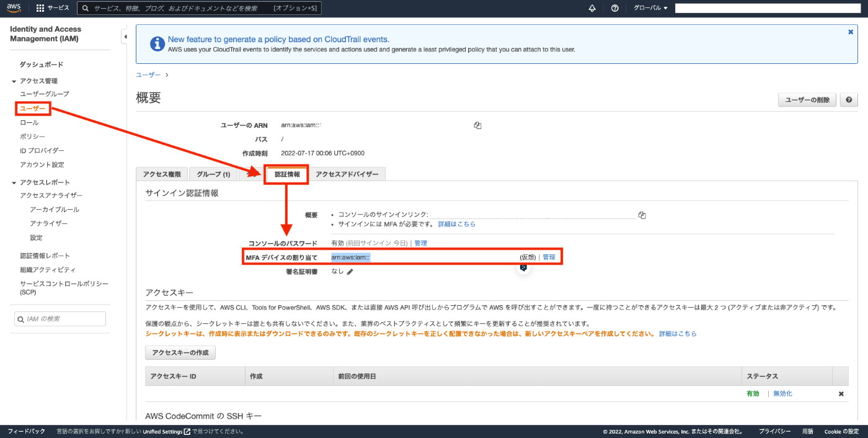Click the info icon in the banner
This screenshot has height=438, width=868.
157,43
